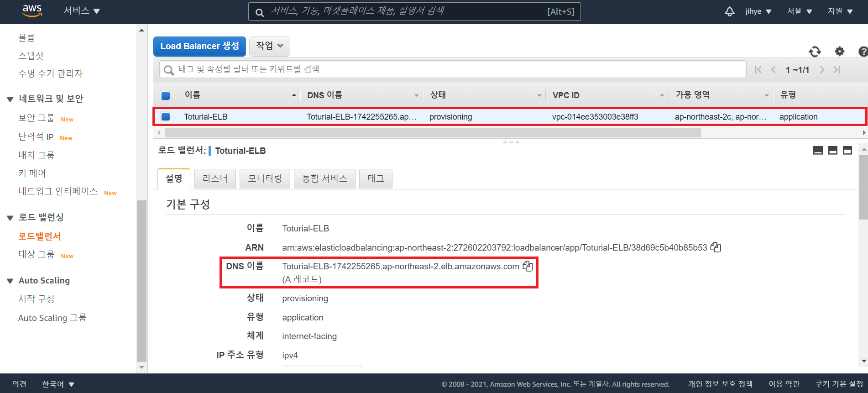Focus the tag and attribute filter field
This screenshot has height=393, width=868.
(x=453, y=69)
